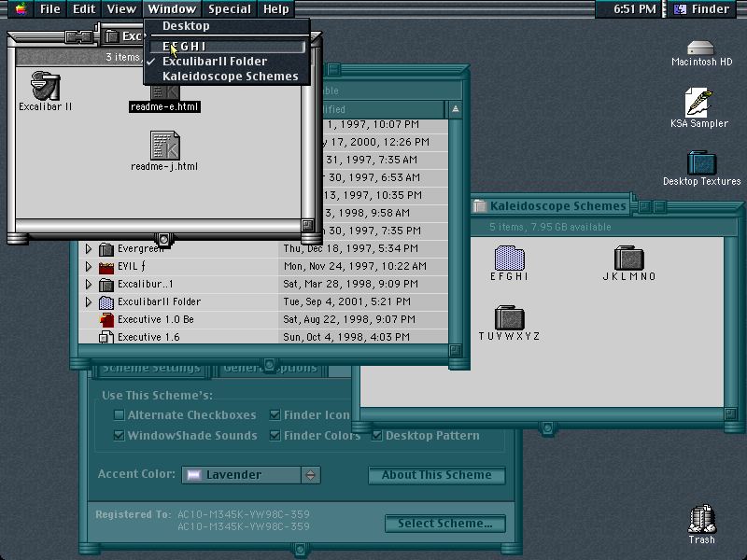
Task: Choose Kaleidoscope Schemes in Window menu
Action: click(227, 77)
